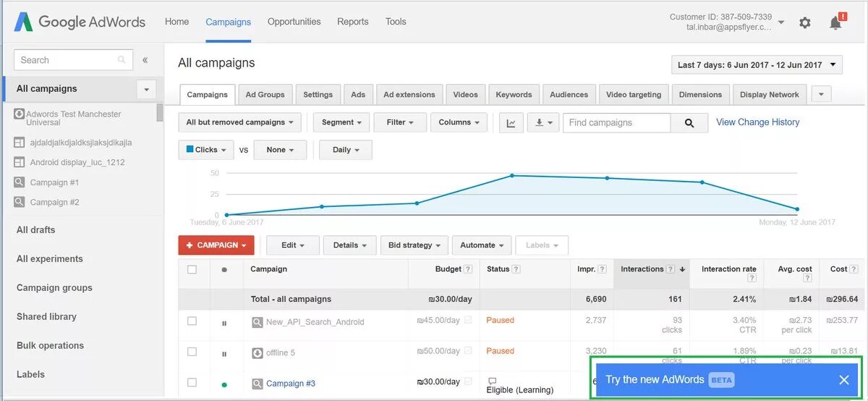This screenshot has width=868, height=401.
Task: Open the Automate button menu
Action: (x=483, y=245)
